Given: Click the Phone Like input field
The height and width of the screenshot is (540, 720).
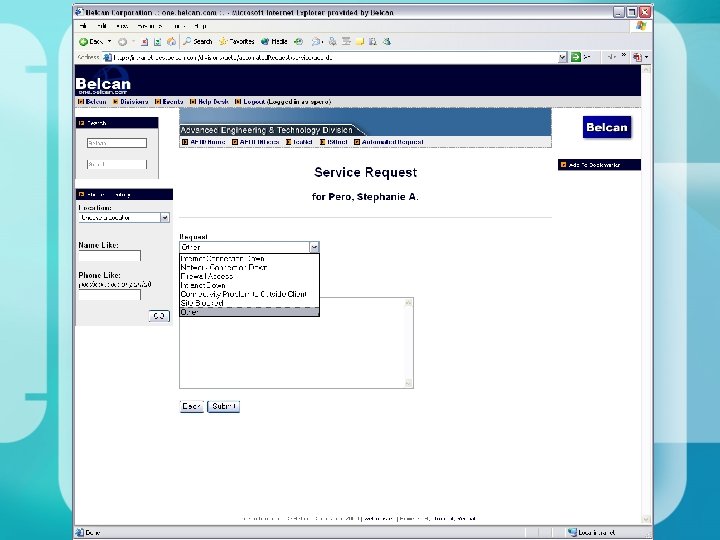Looking at the screenshot, I should [x=109, y=294].
